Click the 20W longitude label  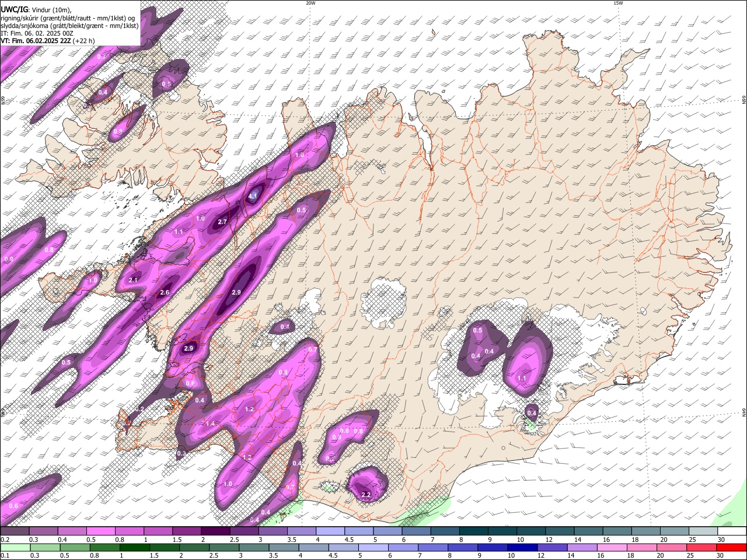click(310, 3)
